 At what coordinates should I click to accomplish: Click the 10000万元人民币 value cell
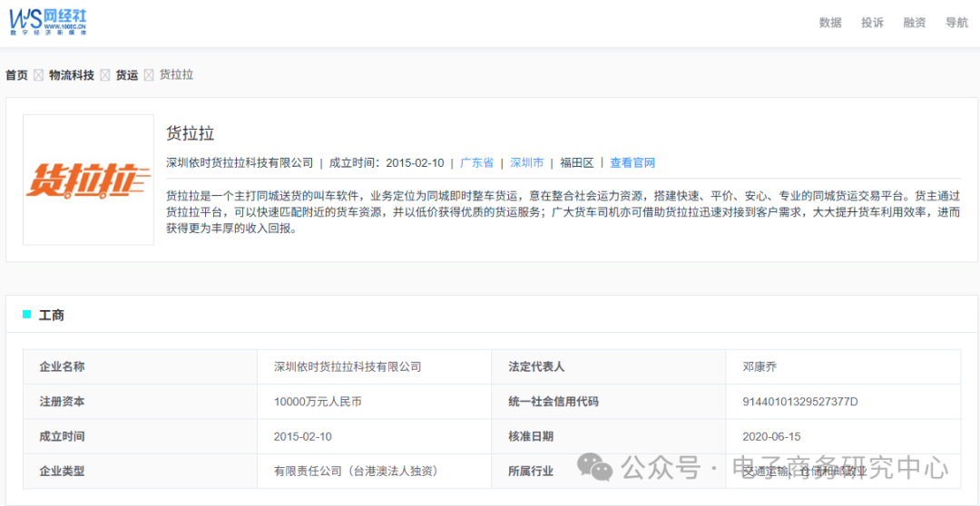pyautogui.click(x=374, y=402)
